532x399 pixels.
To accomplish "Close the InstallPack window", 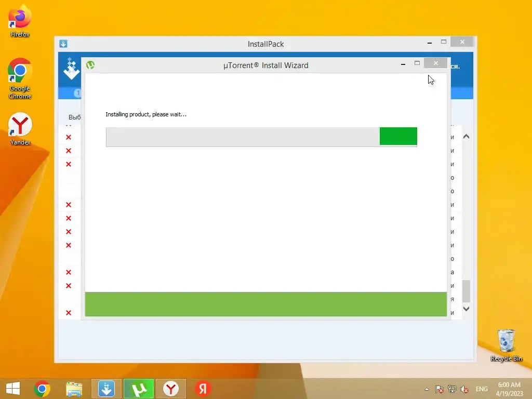I will point(462,42).
